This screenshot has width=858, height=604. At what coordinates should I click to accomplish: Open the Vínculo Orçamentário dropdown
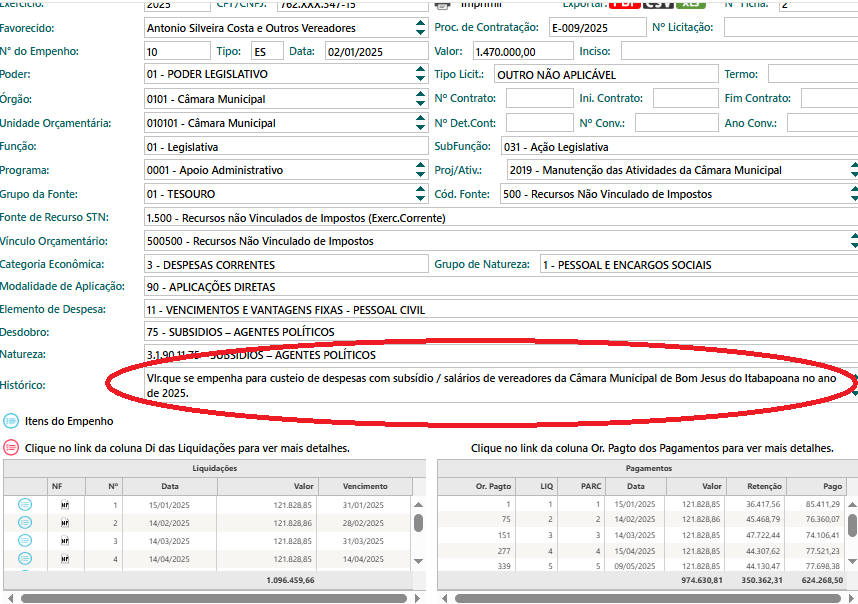[x=853, y=241]
